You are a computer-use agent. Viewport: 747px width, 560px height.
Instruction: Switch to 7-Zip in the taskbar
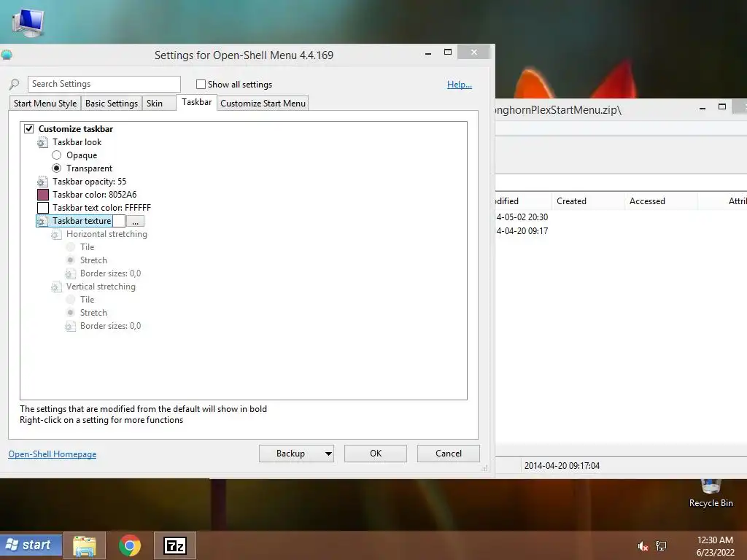(x=174, y=545)
